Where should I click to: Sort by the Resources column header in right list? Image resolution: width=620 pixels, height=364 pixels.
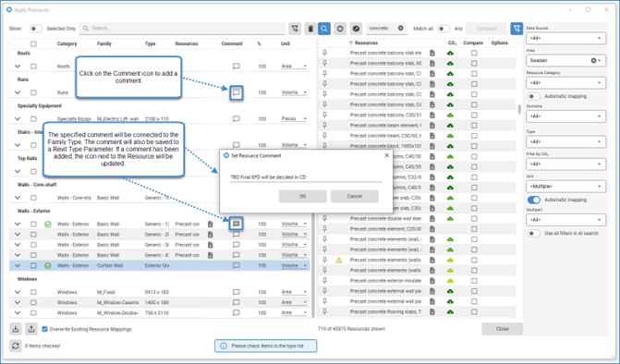pos(366,42)
